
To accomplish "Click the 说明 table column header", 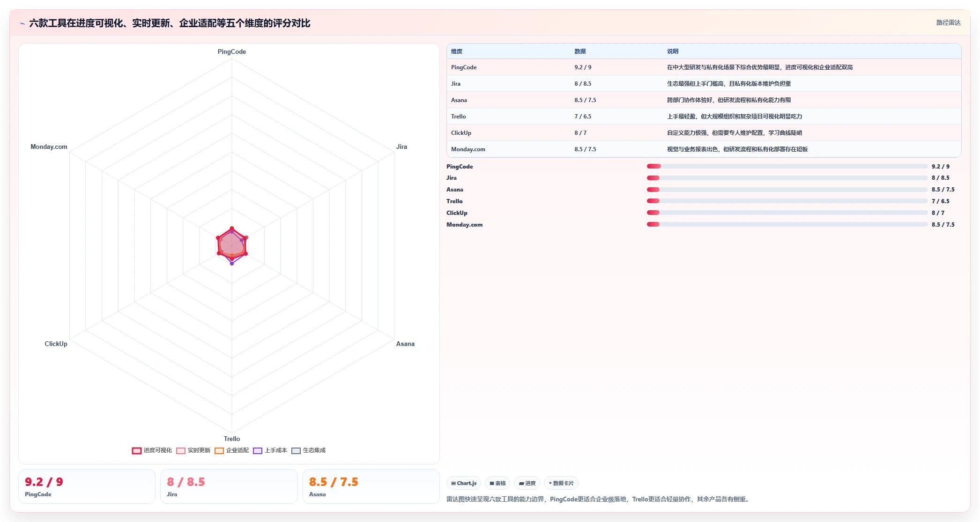I will [x=673, y=51].
